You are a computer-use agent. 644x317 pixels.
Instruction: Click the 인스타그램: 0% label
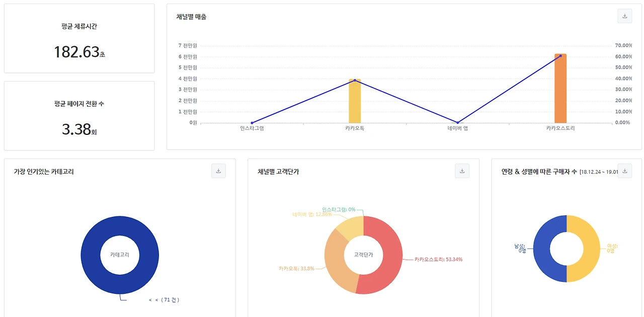[x=339, y=209]
